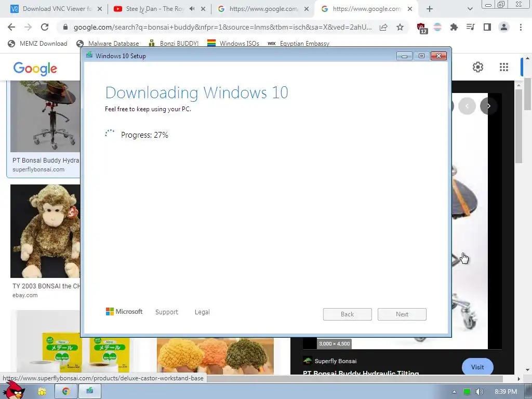Click the Microsoft logo in Setup
Screen dimensions: 532x399
[124, 312]
